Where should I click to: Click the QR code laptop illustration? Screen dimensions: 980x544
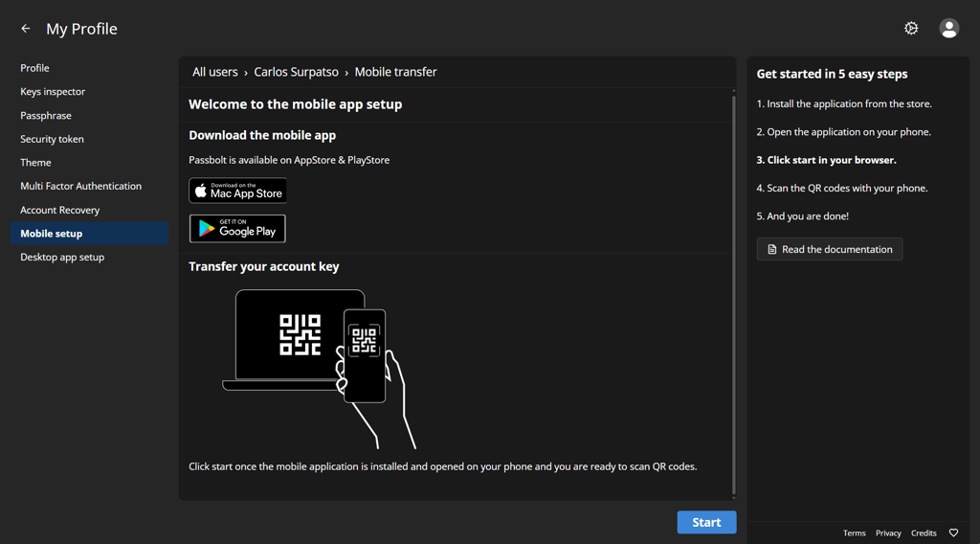tap(319, 369)
